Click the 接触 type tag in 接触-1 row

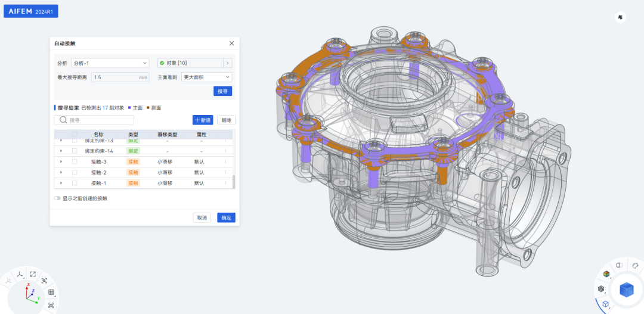point(133,183)
